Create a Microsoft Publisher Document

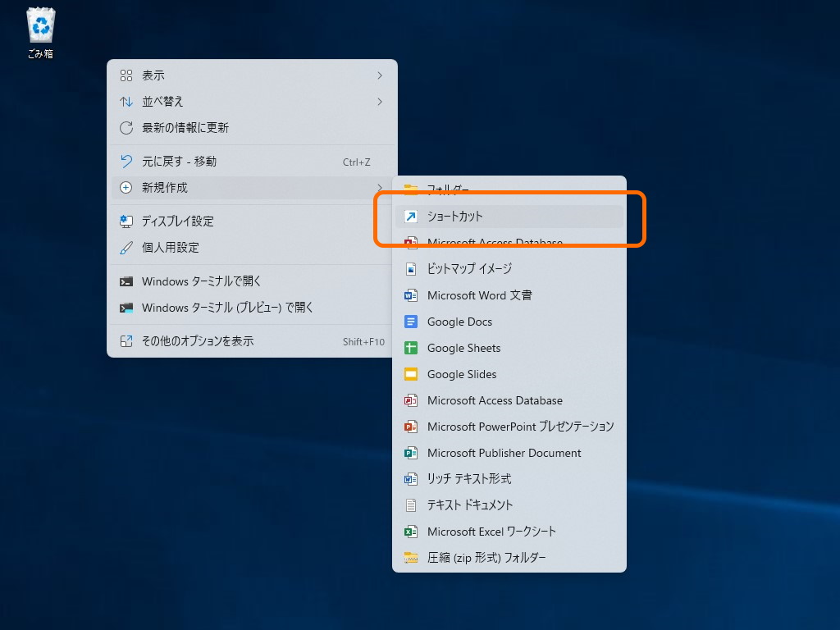point(504,453)
